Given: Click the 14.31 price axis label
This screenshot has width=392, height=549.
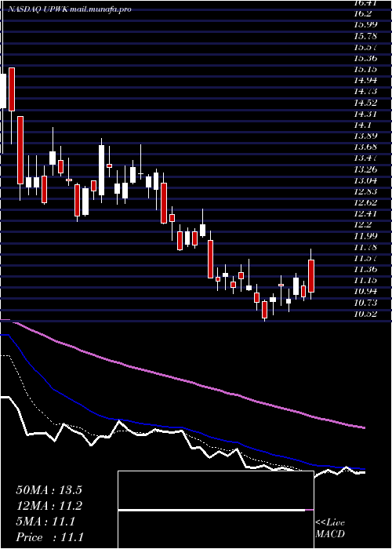Looking at the screenshot, I should (365, 114).
